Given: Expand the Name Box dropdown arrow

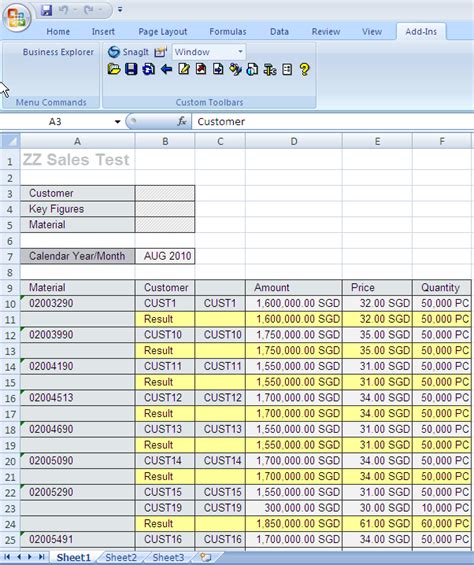Looking at the screenshot, I should (117, 122).
